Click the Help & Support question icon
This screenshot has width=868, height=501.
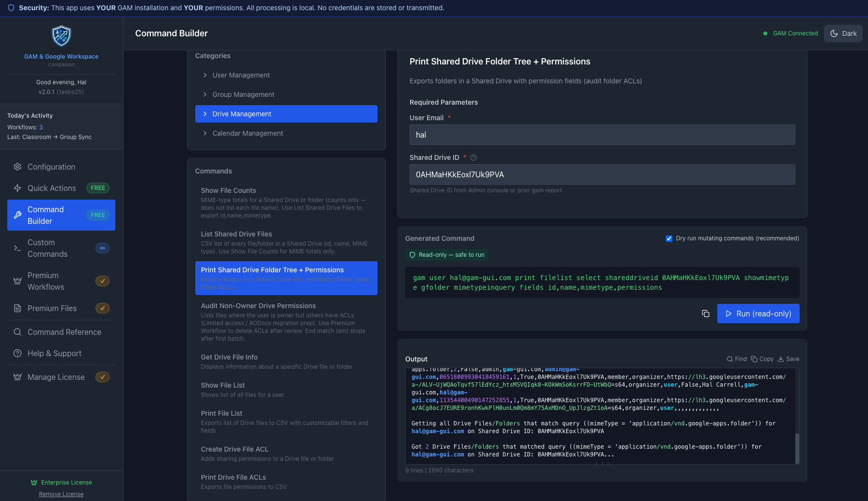tap(17, 353)
